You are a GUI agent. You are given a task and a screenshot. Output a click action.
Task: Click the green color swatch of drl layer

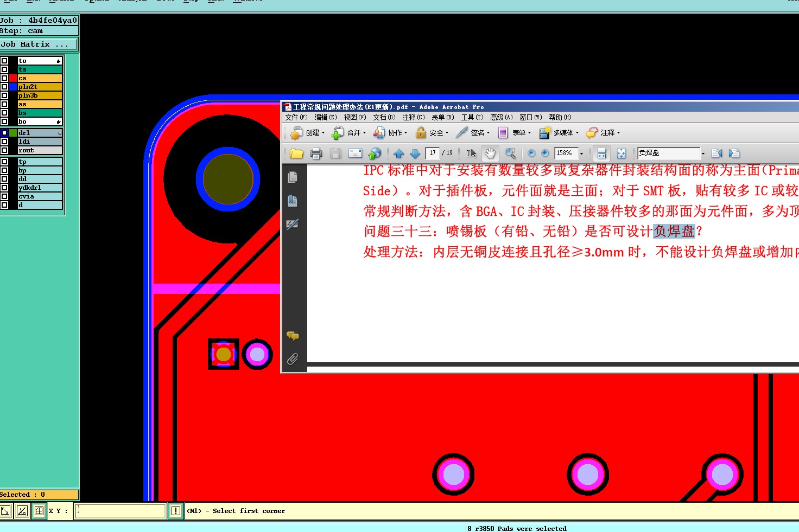[13, 133]
